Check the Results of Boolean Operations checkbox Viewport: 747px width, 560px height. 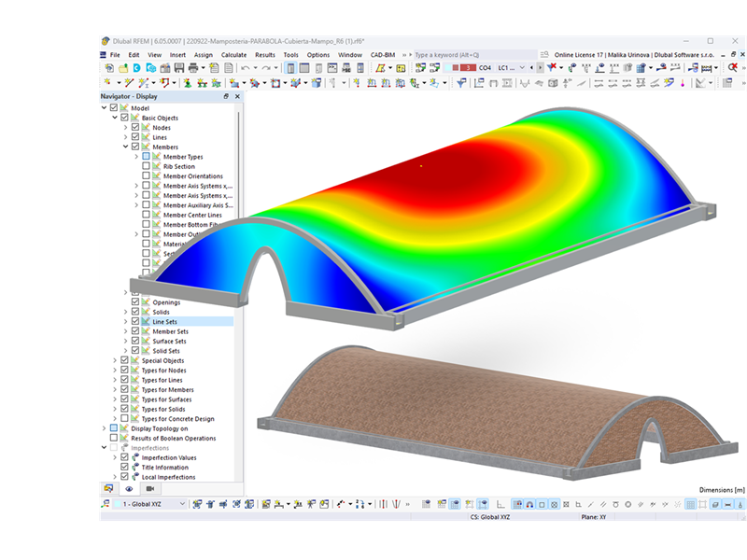point(113,438)
